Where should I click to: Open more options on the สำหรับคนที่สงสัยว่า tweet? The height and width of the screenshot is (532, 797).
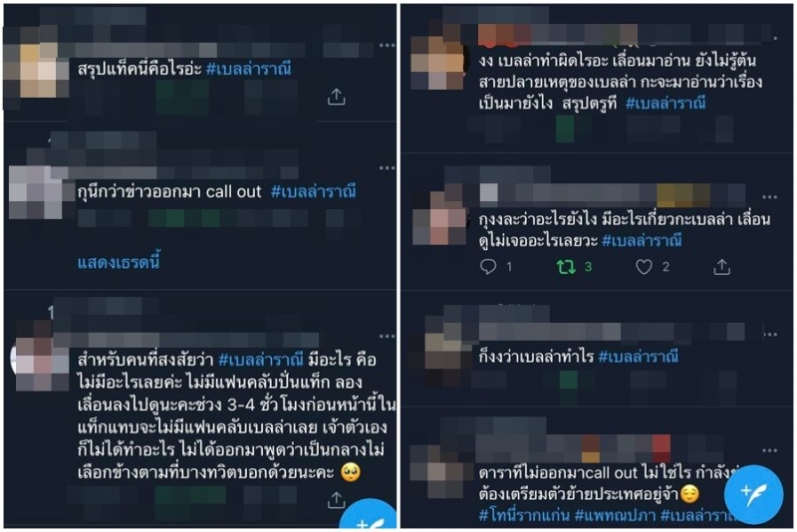click(x=387, y=337)
